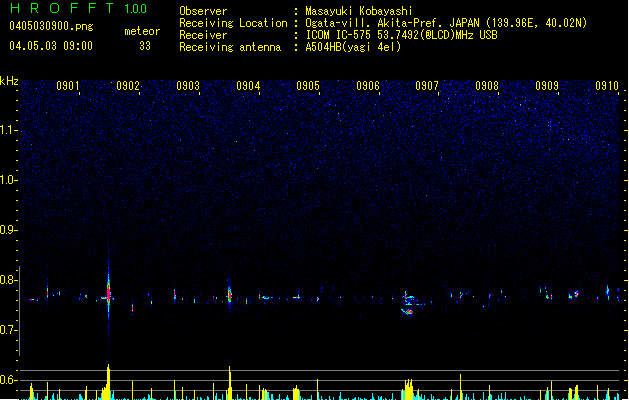Click the 0.7 kHz axis label
629x400 pixels.
pos(8,330)
